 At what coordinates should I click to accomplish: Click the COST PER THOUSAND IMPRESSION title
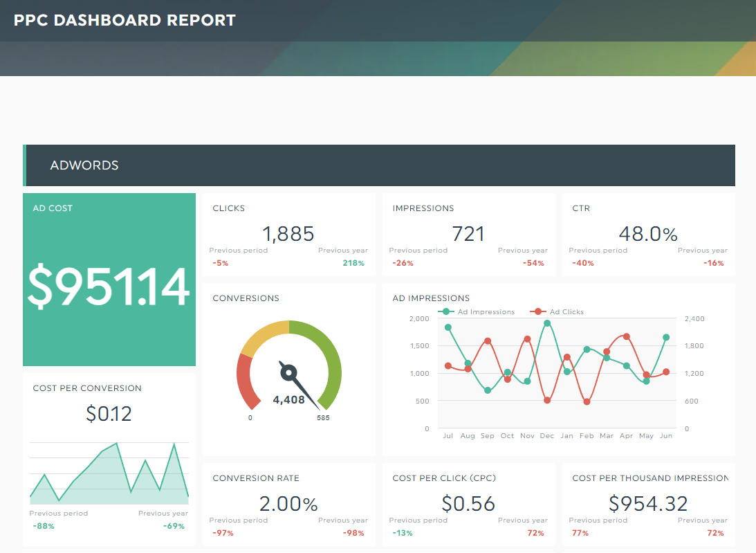click(x=650, y=478)
